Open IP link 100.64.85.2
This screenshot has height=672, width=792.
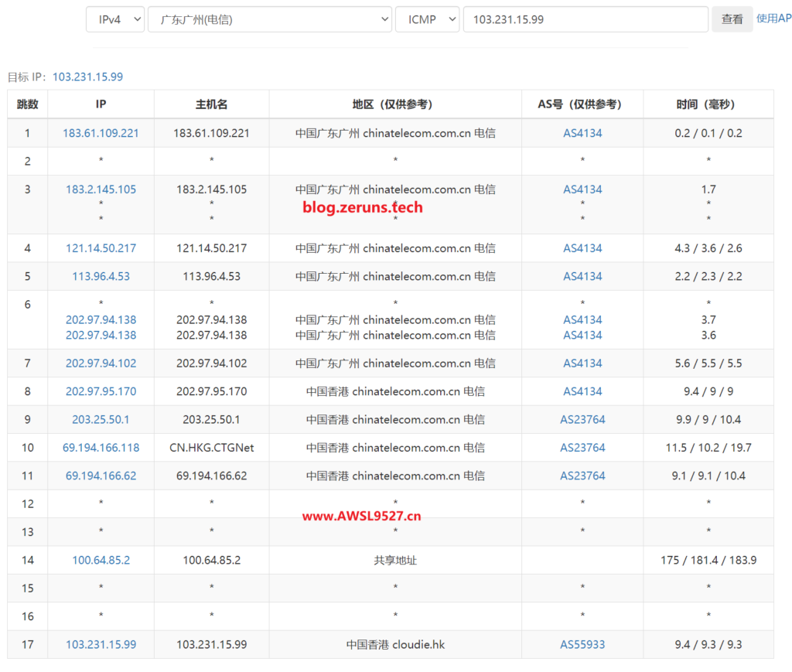click(101, 561)
